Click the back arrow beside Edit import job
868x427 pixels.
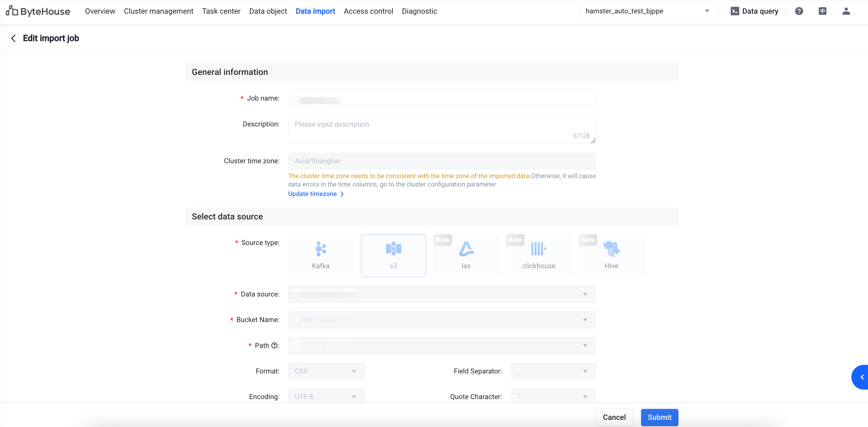click(x=13, y=38)
